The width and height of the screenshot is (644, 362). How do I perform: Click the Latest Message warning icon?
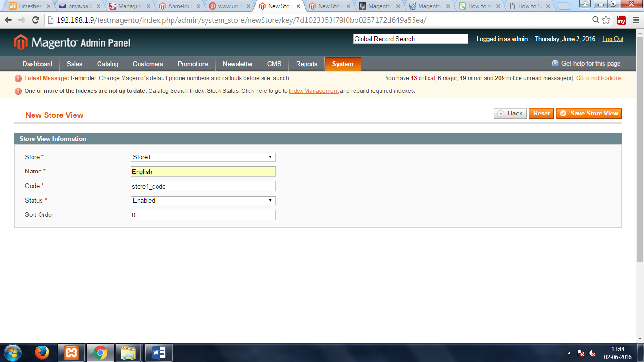click(18, 78)
